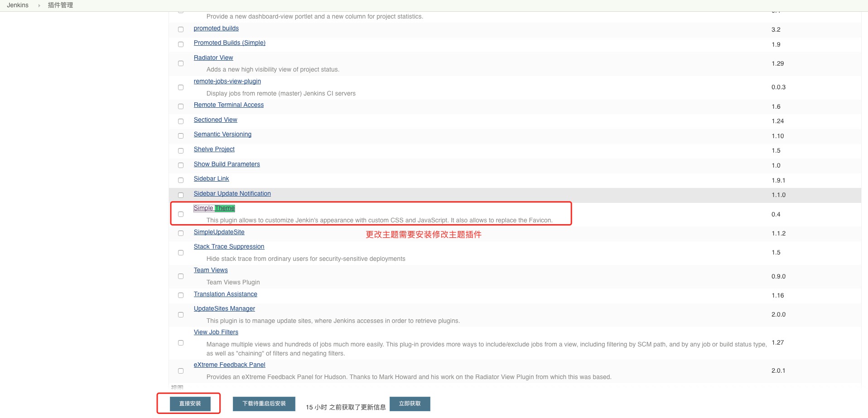Follow the Shelve Project link
The image size is (868, 418).
214,149
